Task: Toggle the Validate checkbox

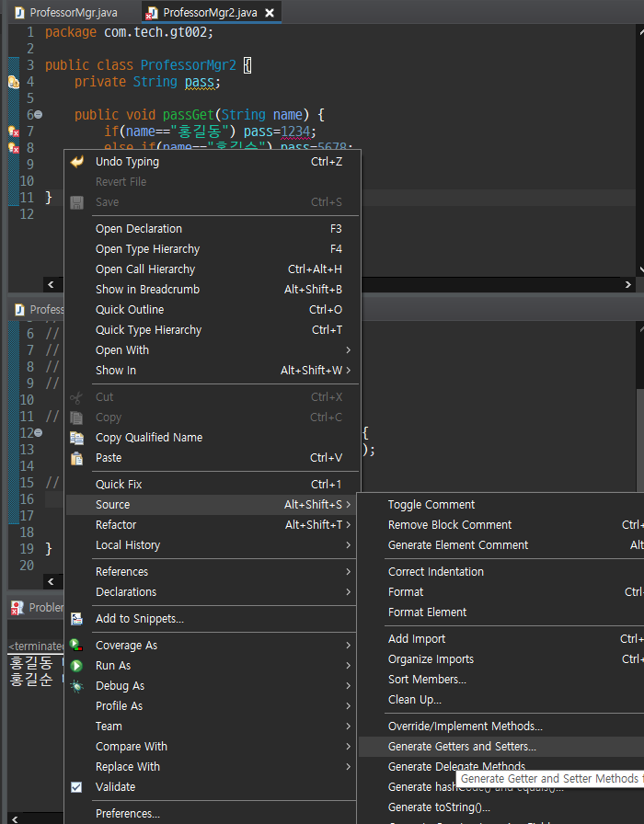Action: coord(77,787)
